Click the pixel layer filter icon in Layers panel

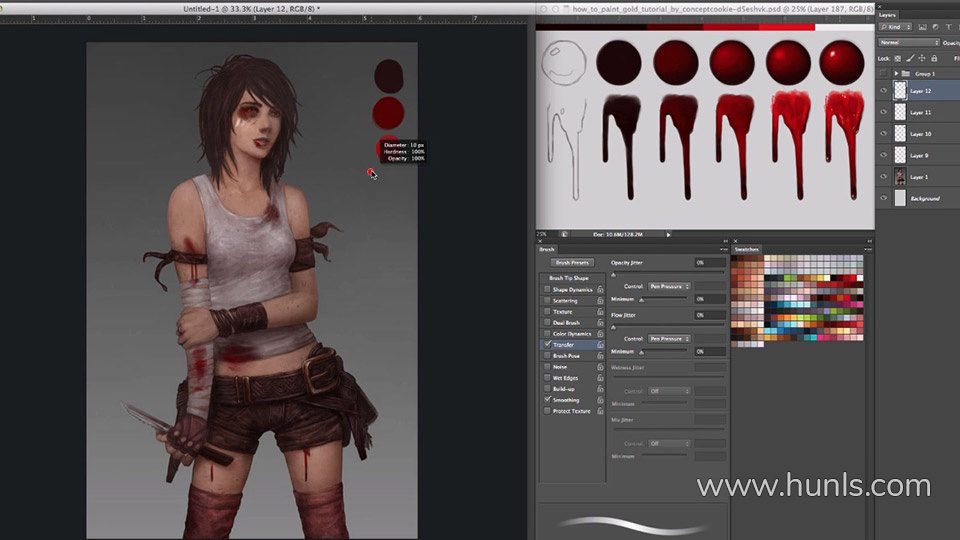pos(922,27)
